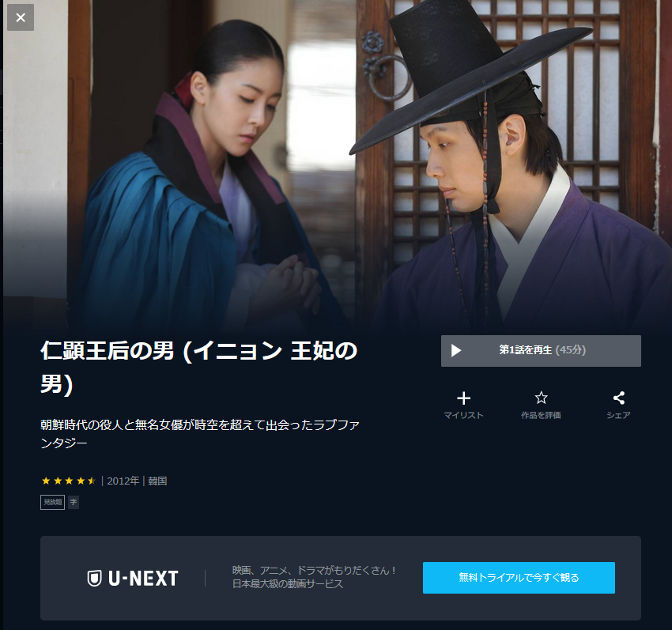
Task: Click the play triangle icon
Action: click(456, 351)
